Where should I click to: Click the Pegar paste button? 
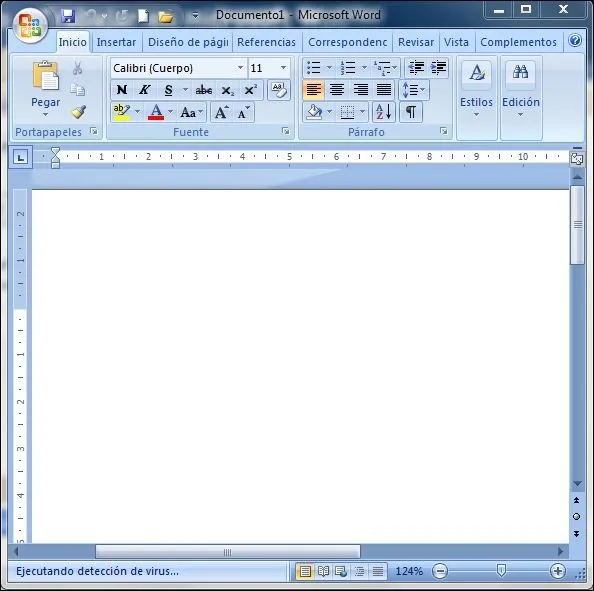pos(45,89)
